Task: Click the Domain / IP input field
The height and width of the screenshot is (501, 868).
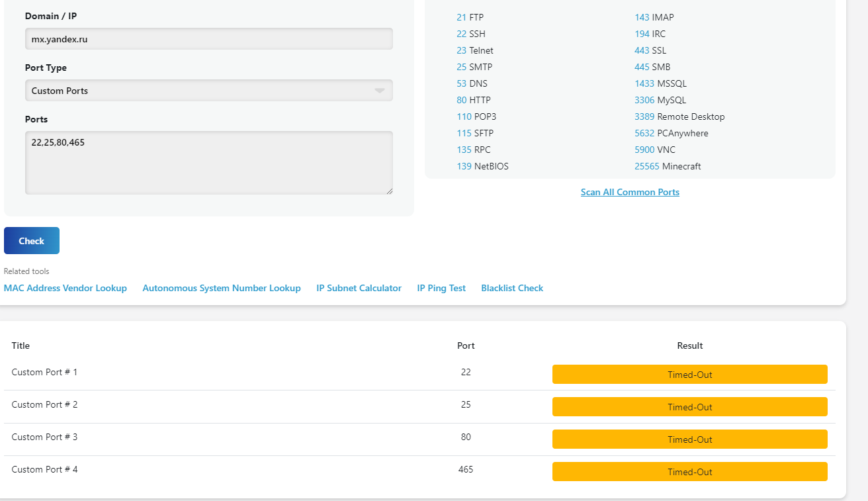Action: tap(209, 39)
